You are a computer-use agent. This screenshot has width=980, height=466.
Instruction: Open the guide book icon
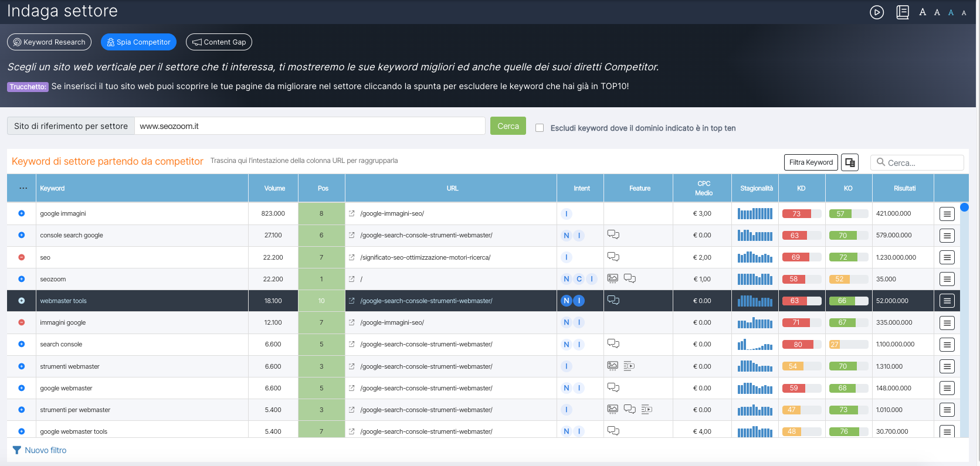pos(903,12)
